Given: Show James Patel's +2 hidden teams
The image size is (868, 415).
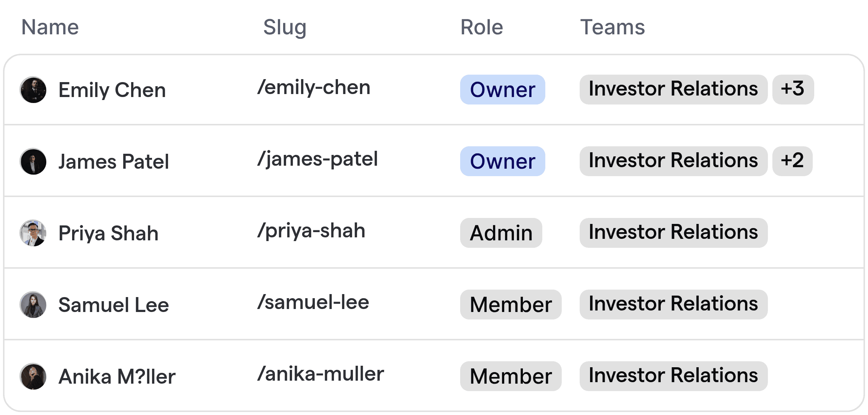Looking at the screenshot, I should pyautogui.click(x=793, y=161).
